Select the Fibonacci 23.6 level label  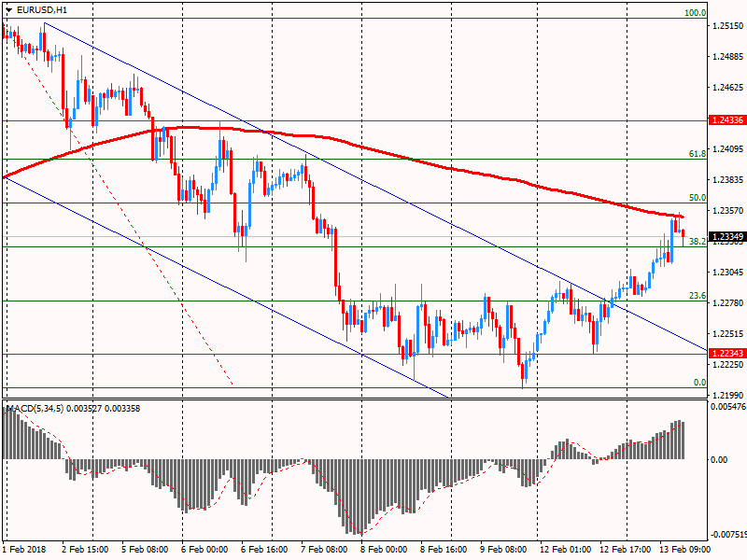[698, 296]
